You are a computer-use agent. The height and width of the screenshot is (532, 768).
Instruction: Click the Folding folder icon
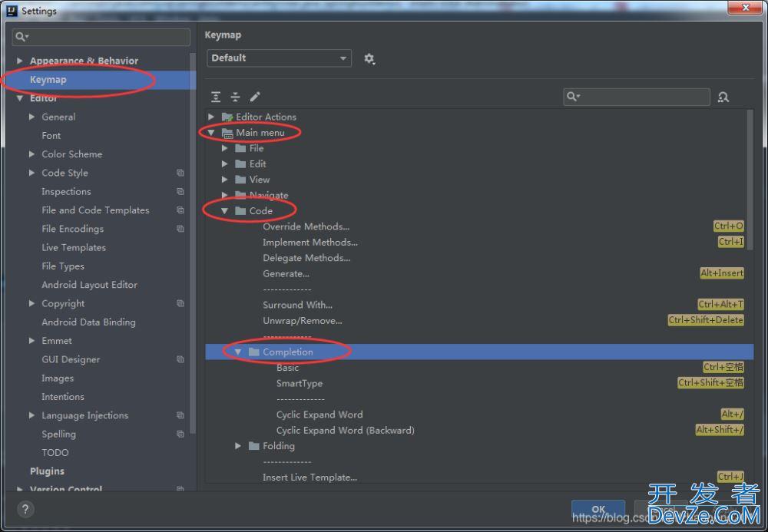pyautogui.click(x=253, y=446)
